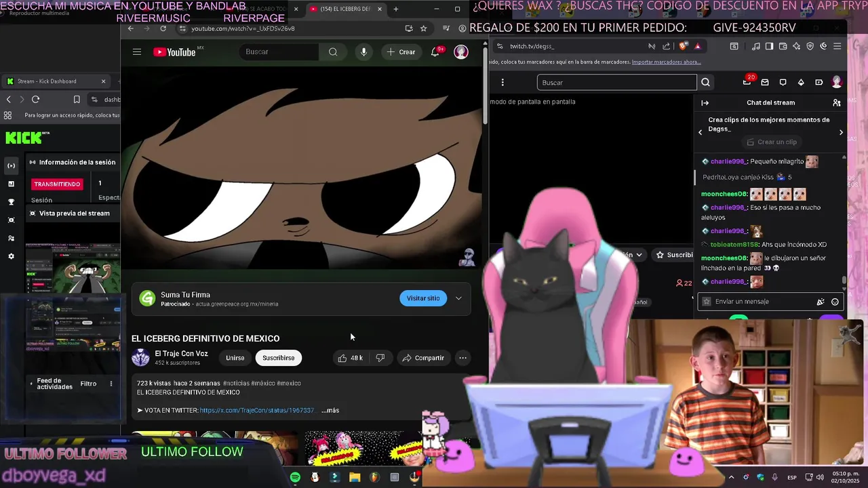
Task: Click the Crear un clip button
Action: click(x=771, y=142)
